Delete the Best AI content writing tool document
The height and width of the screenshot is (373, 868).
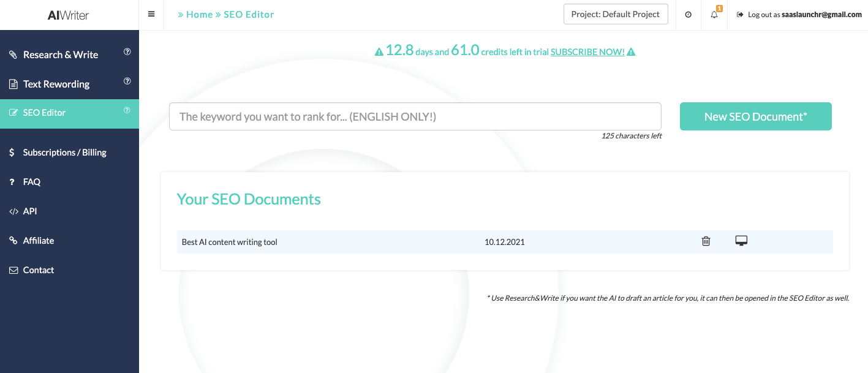706,241
